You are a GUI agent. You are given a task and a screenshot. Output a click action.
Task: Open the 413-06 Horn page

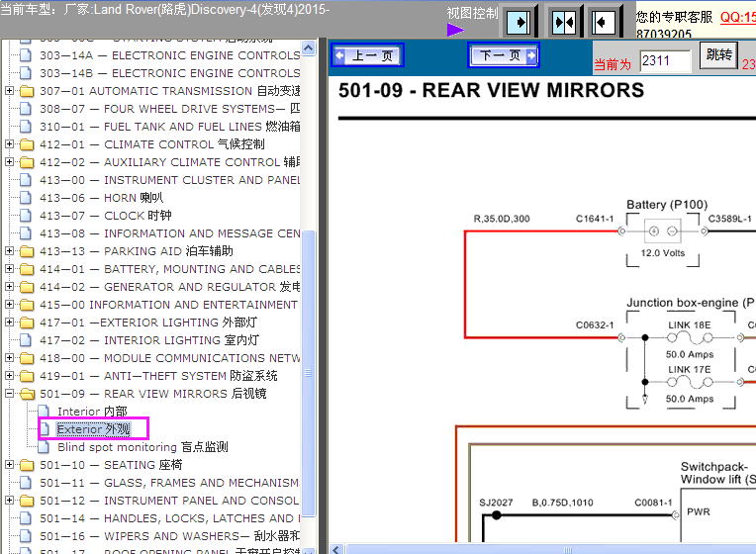(x=102, y=198)
